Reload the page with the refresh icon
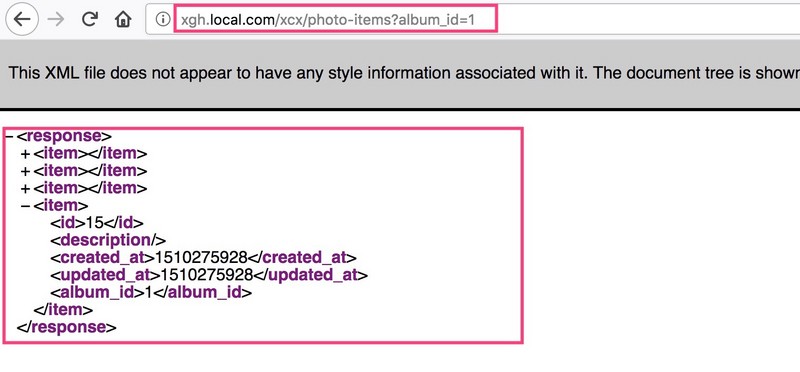Screen dimensions: 800x372 click(90, 19)
